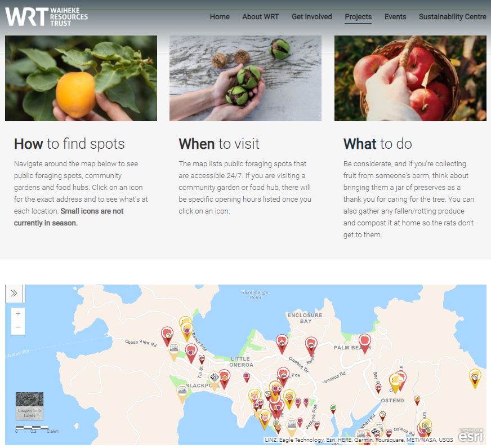Open the food hub marker near Blackpool beach

[x=182, y=394]
